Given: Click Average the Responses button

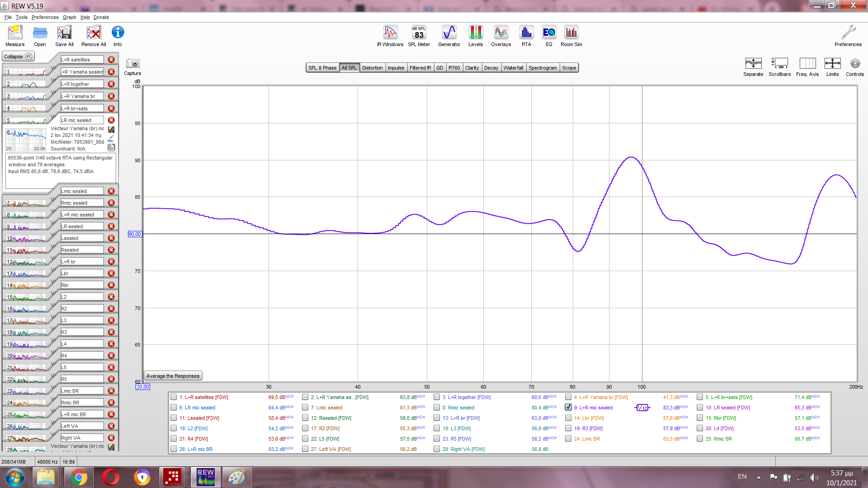Looking at the screenshot, I should (173, 376).
